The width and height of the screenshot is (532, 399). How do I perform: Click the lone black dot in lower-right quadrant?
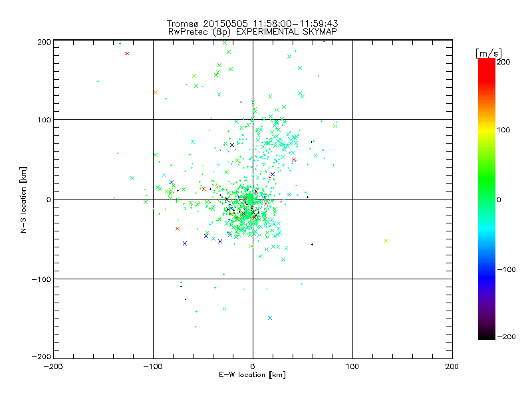312,244
